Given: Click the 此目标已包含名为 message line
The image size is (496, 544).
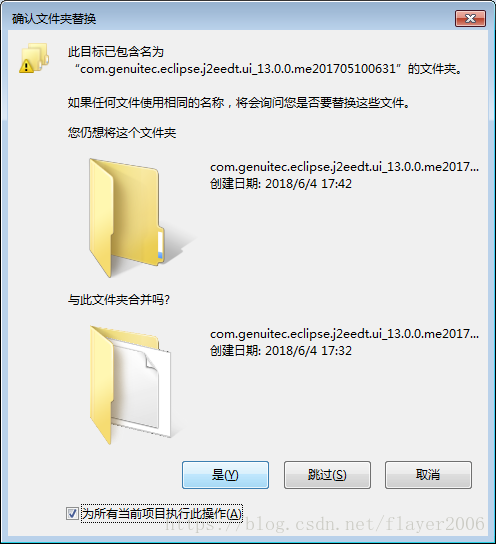Looking at the screenshot, I should pos(116,52).
